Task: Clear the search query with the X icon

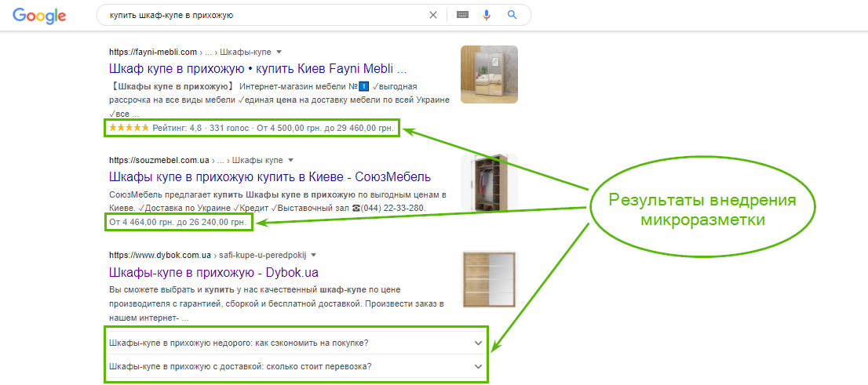Action: coord(433,16)
